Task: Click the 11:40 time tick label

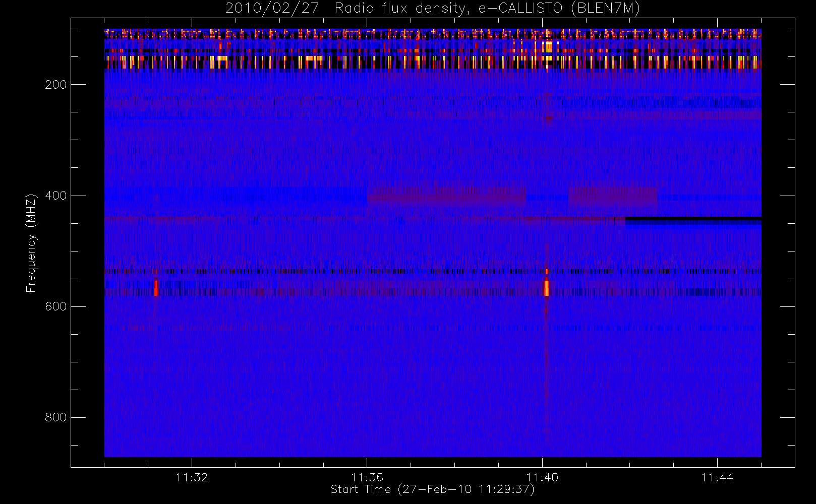Action: click(x=542, y=477)
